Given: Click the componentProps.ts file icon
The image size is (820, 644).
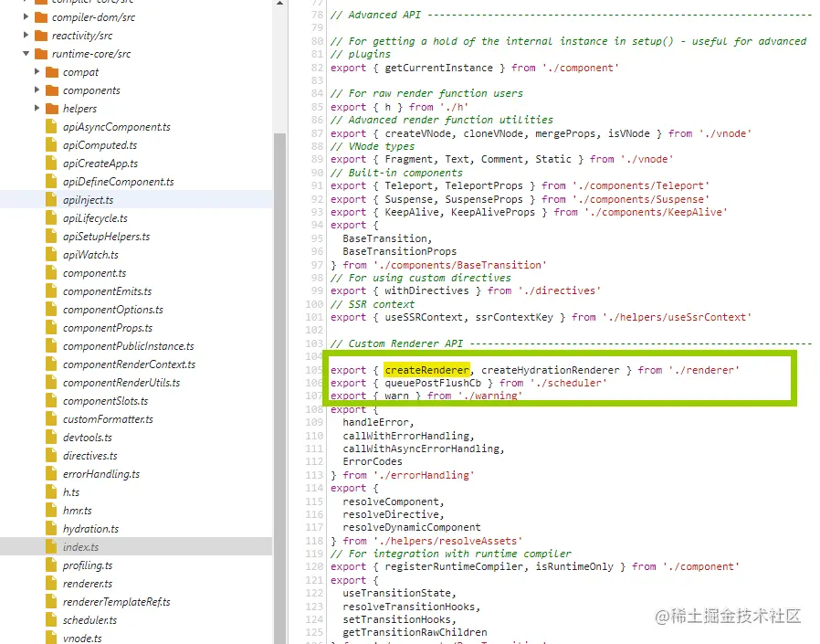Looking at the screenshot, I should tap(51, 328).
